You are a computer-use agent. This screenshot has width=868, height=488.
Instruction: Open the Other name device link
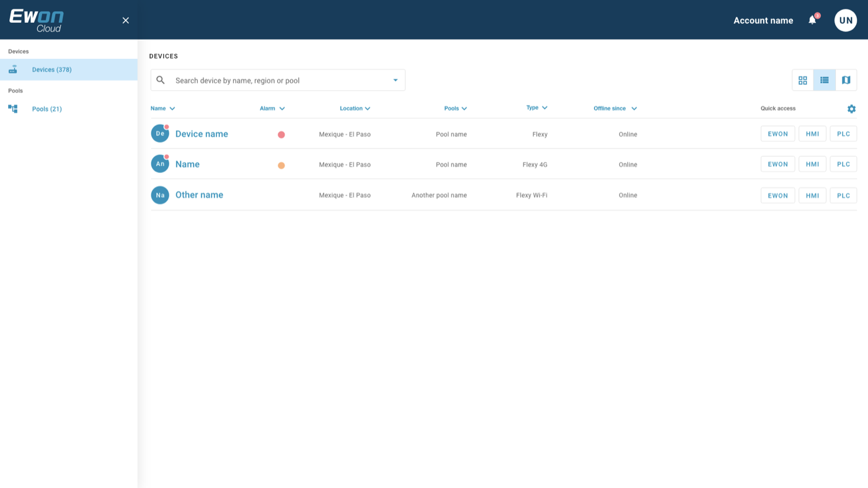coord(199,195)
